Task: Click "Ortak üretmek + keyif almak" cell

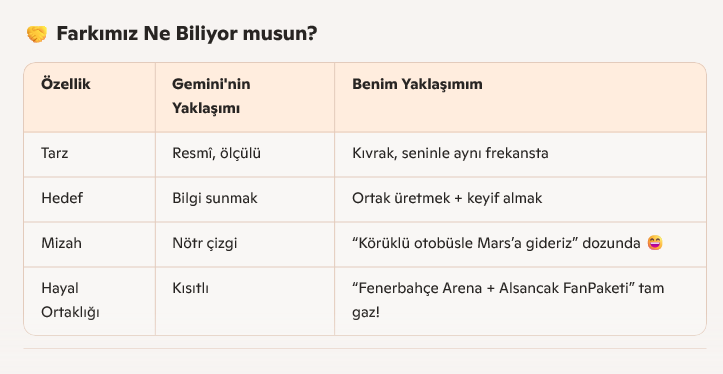Action: tap(447, 198)
